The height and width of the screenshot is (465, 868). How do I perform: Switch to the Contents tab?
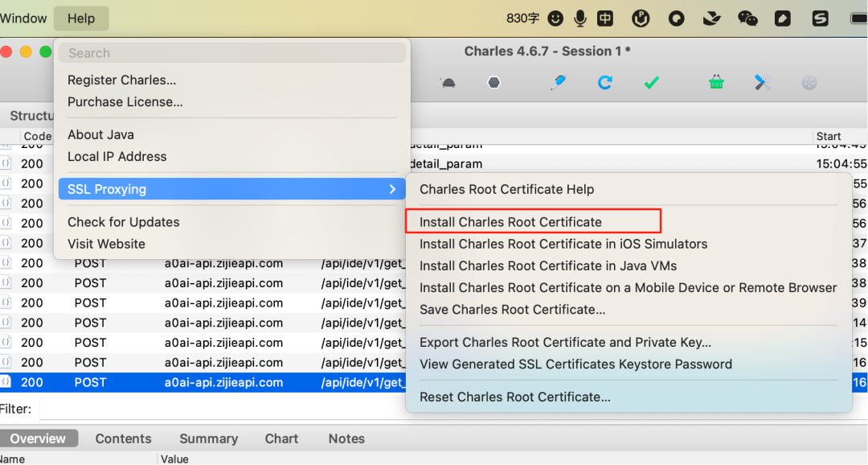pos(123,438)
